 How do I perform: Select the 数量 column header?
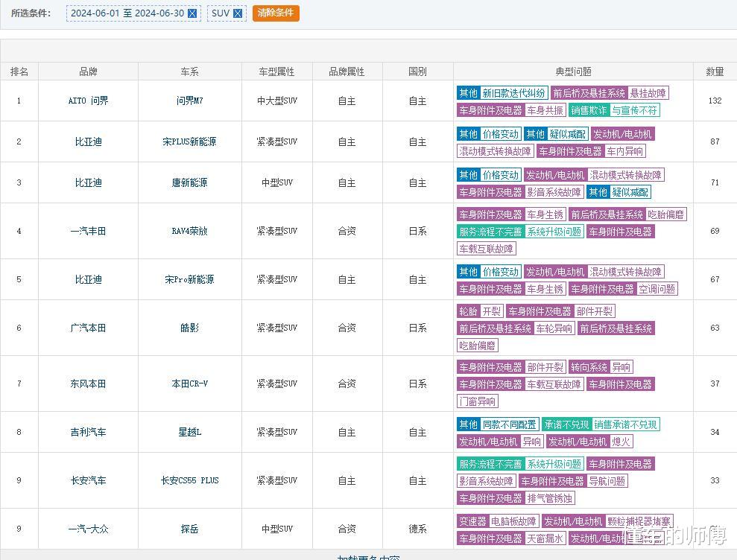(715, 71)
